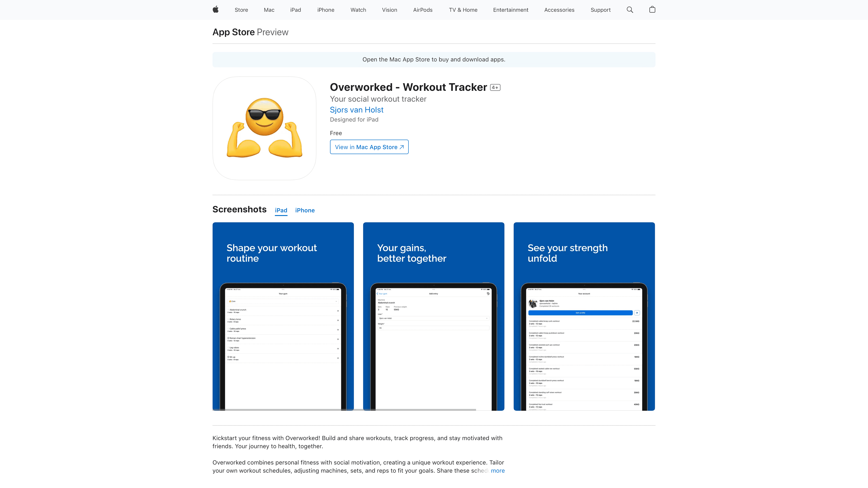The width and height of the screenshot is (868, 488).
Task: Click the Your gains better together screenshot
Action: tap(434, 316)
